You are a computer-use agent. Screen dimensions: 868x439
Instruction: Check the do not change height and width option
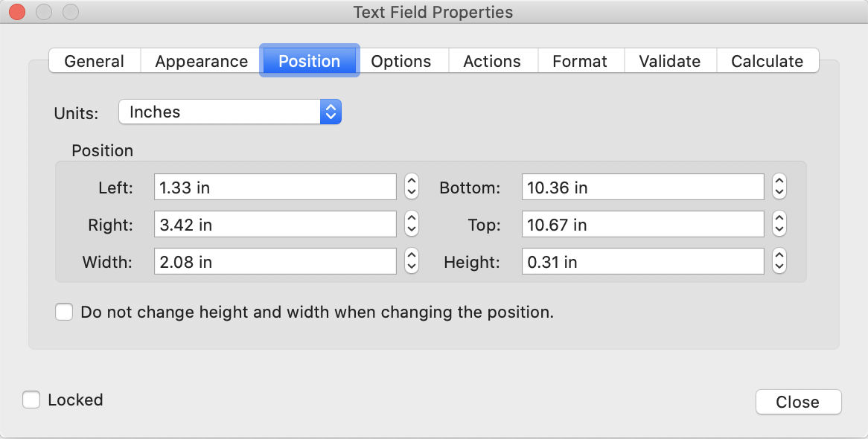click(x=64, y=312)
